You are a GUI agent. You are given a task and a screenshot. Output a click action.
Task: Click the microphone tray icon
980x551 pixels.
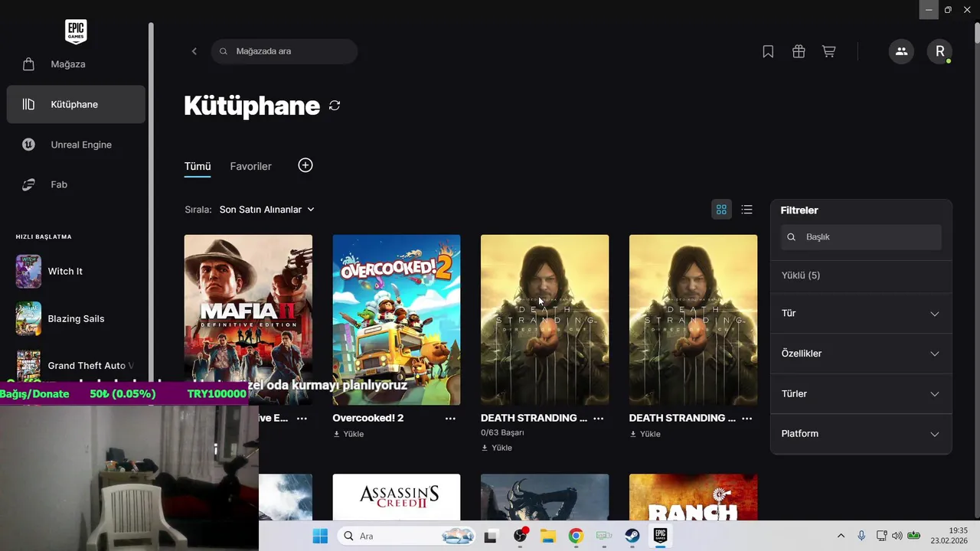pos(861,536)
